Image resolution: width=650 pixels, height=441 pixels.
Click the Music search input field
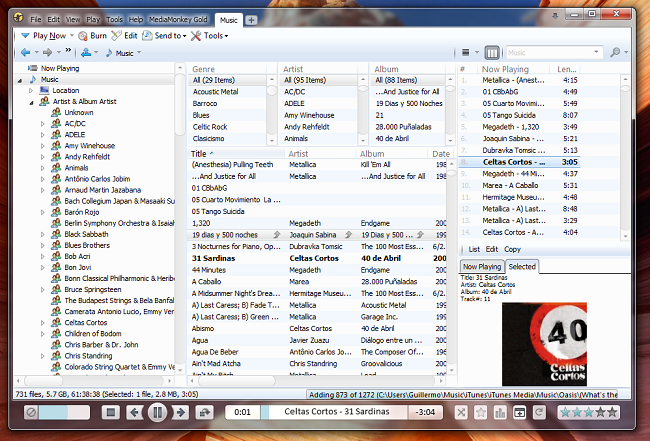pos(549,52)
